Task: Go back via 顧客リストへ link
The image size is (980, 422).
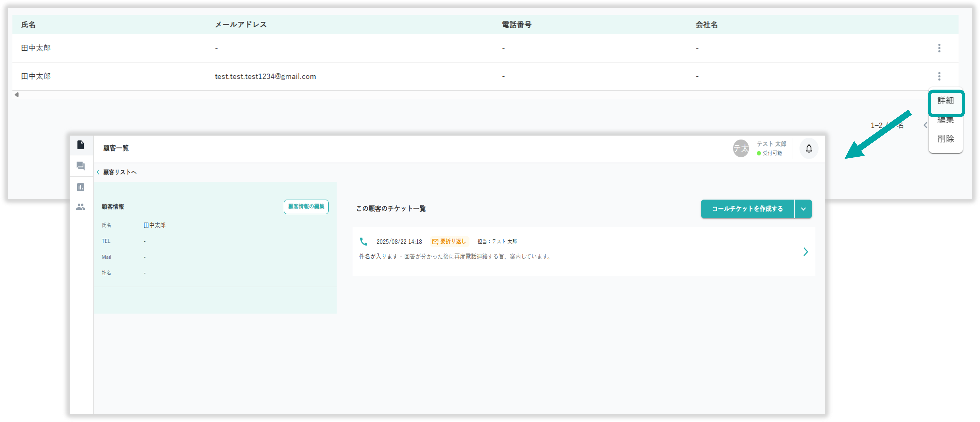Action: 117,172
